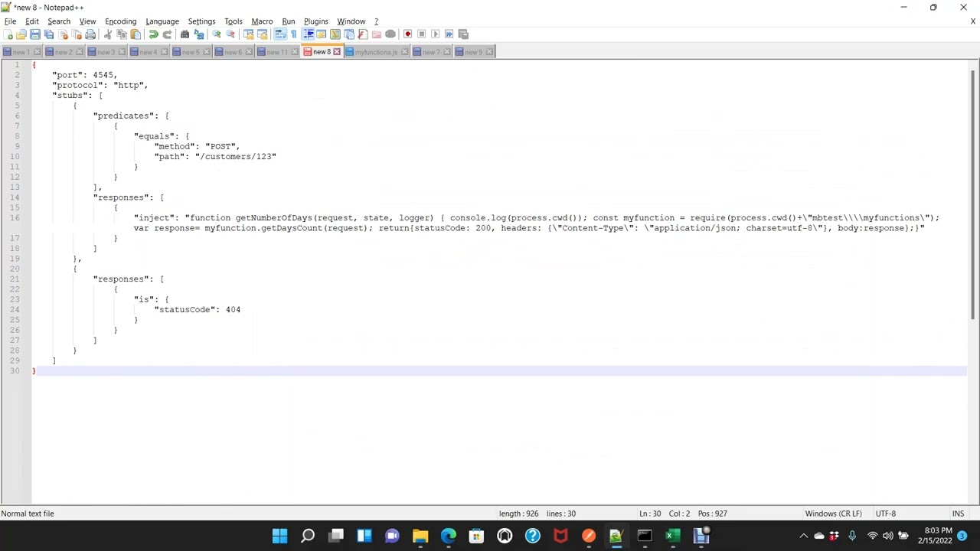Click the Stop Recording macro icon
Viewport: 980px width, 551px height.
pos(421,34)
